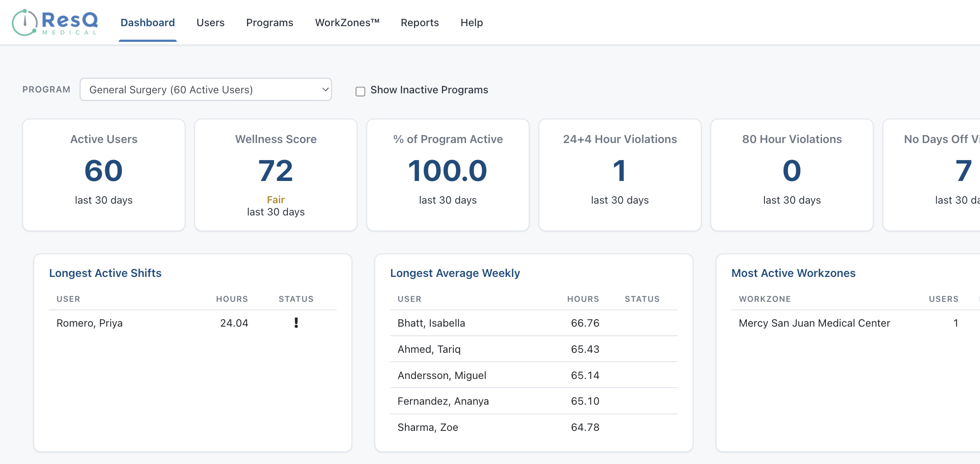Screen dimensions: 980x464
Task: Navigate to the Reports tab
Action: [x=420, y=23]
